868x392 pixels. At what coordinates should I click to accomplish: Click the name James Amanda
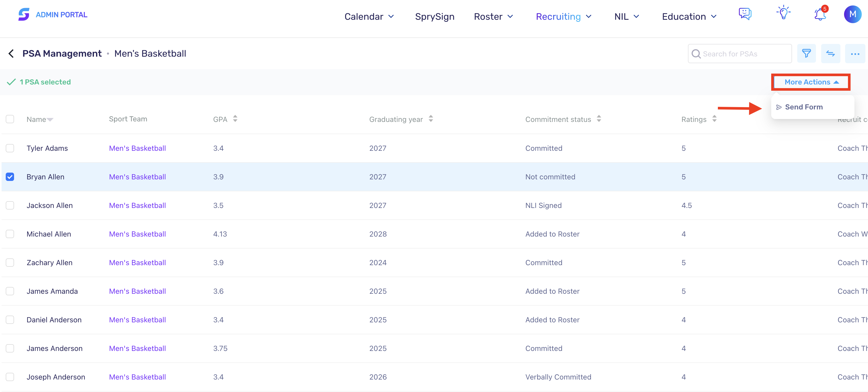[52, 291]
